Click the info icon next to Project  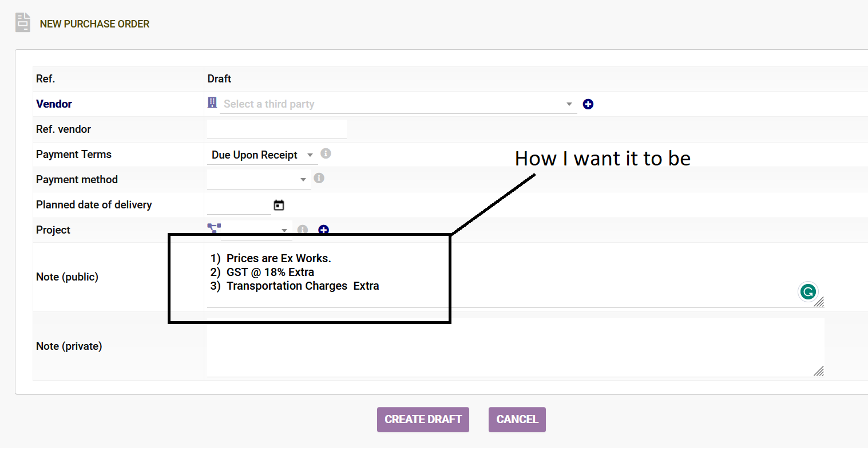303,230
